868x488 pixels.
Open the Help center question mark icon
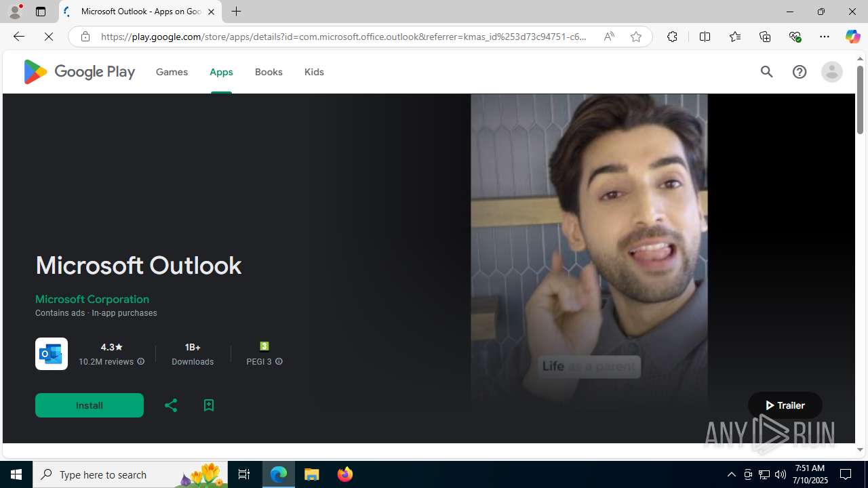click(x=800, y=72)
